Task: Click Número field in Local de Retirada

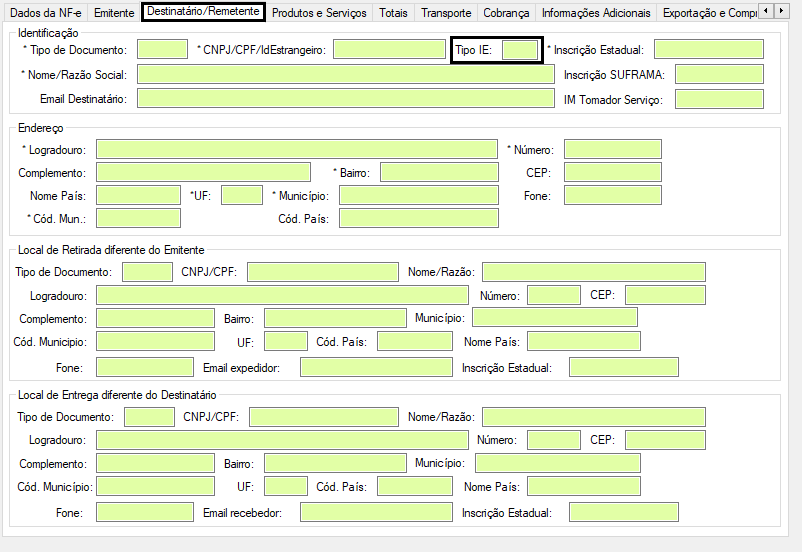Action: 554,295
